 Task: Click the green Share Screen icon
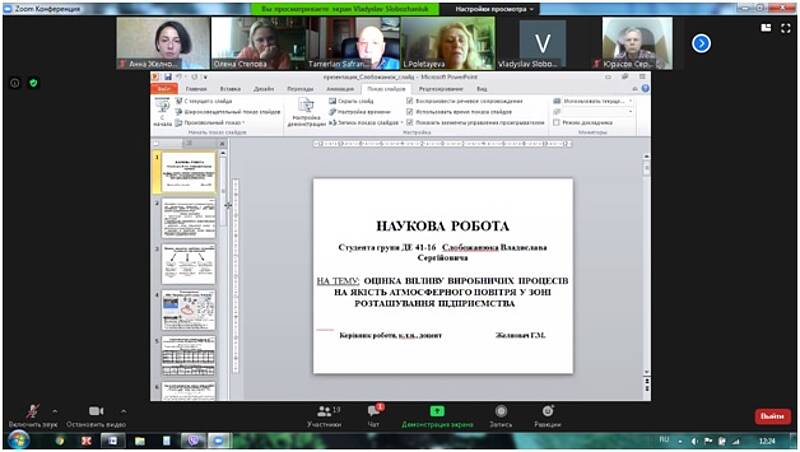437,411
